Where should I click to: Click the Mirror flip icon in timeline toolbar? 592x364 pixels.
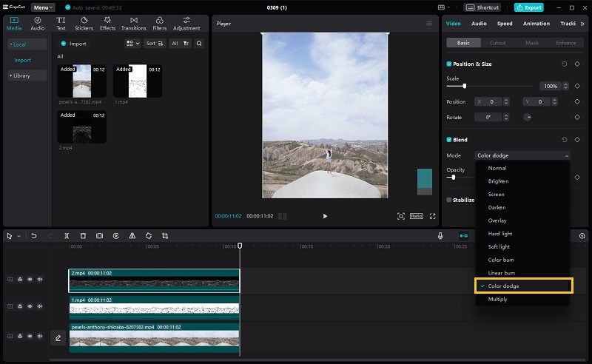[132, 236]
